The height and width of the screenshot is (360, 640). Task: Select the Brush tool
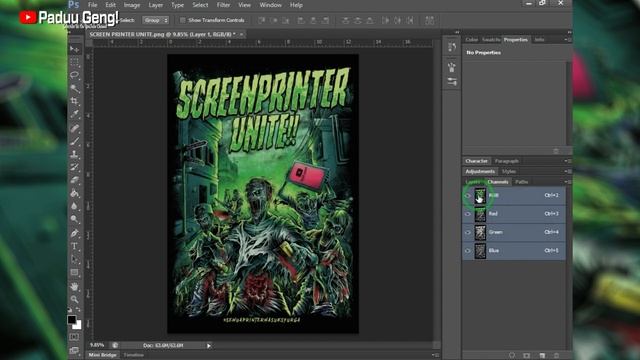click(x=74, y=142)
